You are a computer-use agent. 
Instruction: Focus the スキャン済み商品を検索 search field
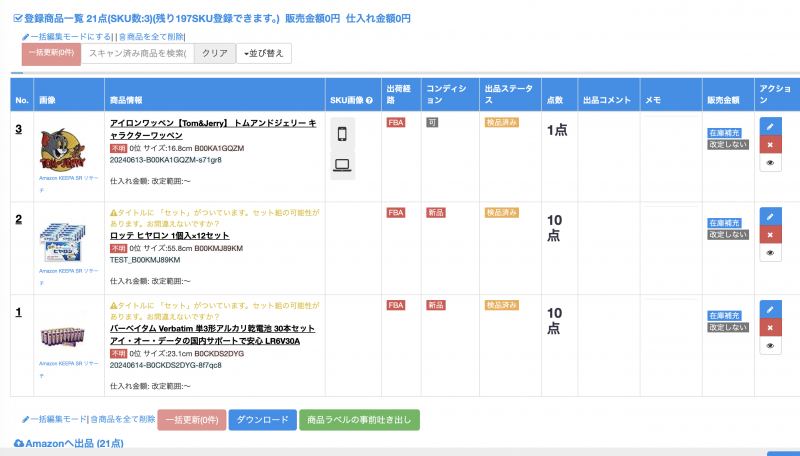click(138, 53)
